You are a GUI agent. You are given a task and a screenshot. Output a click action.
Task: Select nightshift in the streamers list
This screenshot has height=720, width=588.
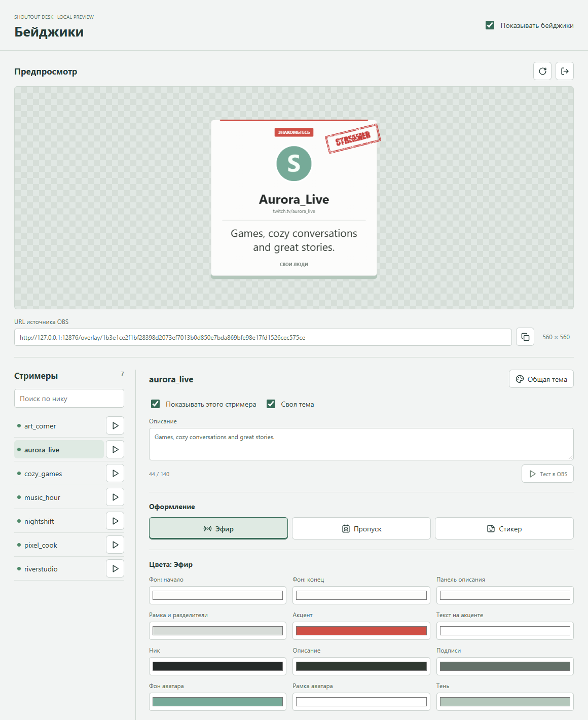coord(59,521)
